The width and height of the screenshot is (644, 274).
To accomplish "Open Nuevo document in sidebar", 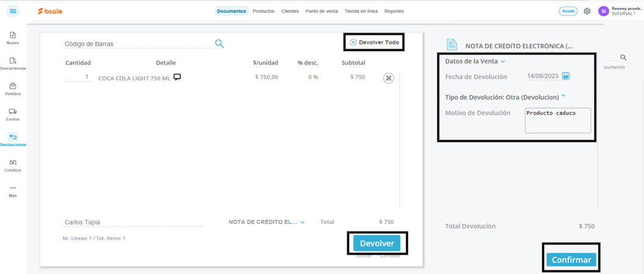I will click(13, 38).
